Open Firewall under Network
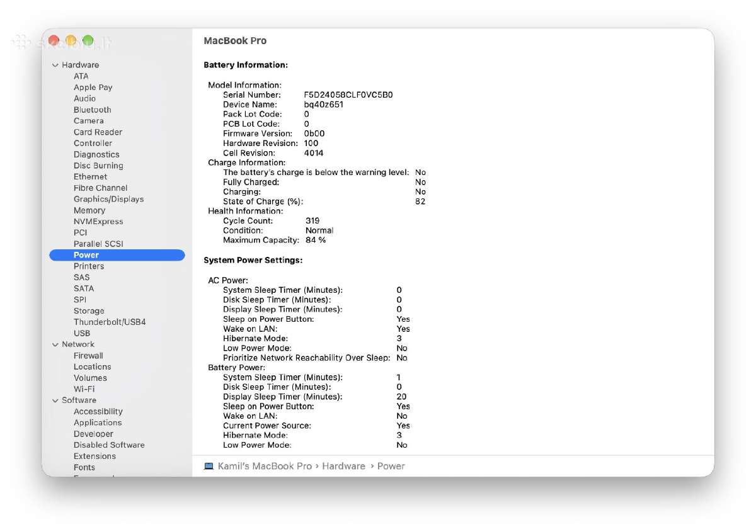 (88, 356)
